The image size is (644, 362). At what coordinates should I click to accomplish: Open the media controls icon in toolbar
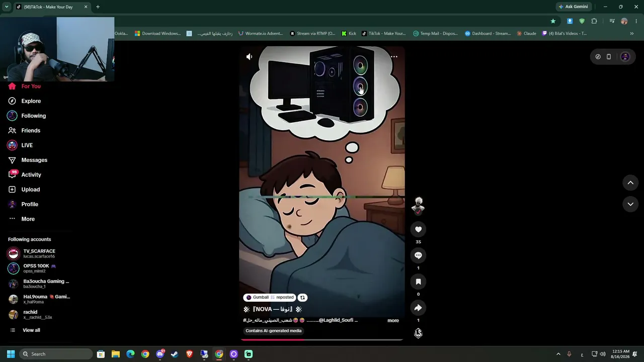tap(612, 21)
